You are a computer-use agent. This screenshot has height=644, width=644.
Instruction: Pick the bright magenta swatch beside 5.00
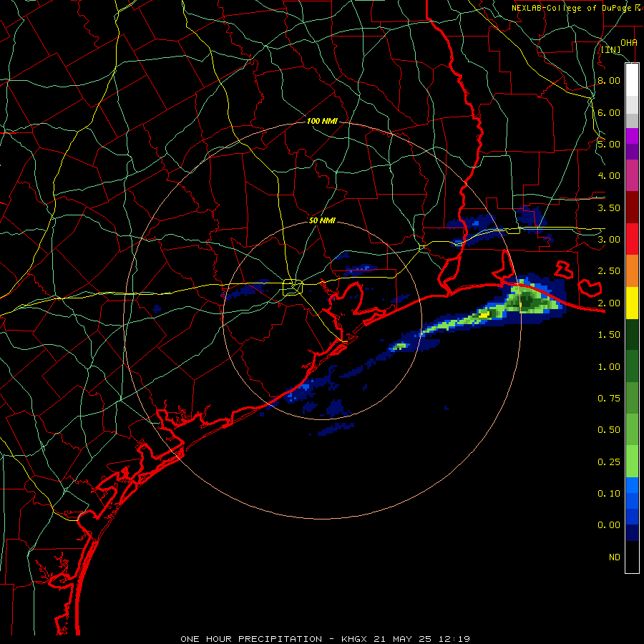(x=632, y=136)
